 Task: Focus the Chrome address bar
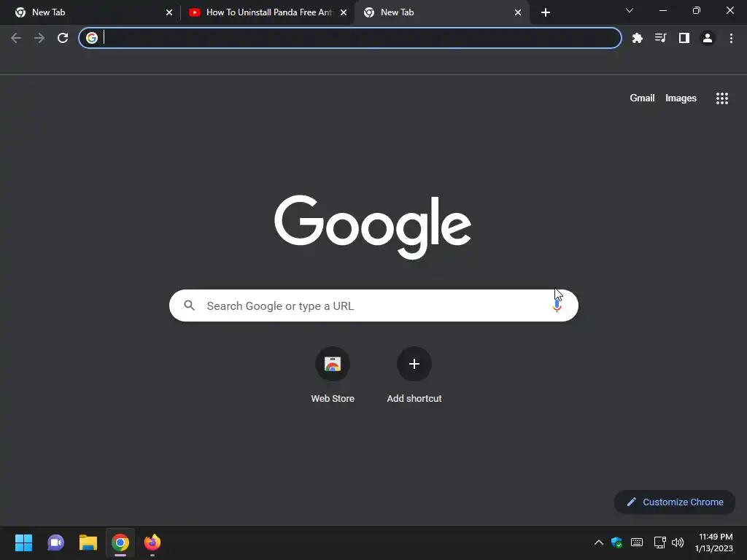pos(350,38)
